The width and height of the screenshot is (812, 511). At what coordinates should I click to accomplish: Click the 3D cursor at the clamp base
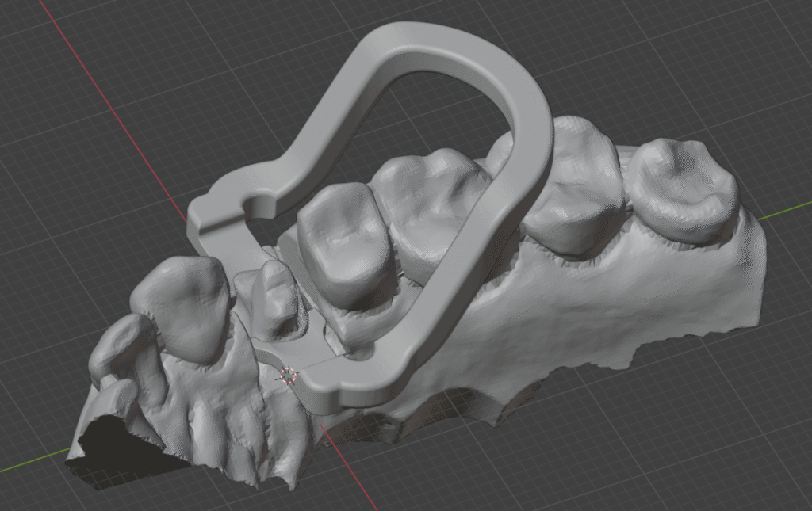tap(289, 375)
